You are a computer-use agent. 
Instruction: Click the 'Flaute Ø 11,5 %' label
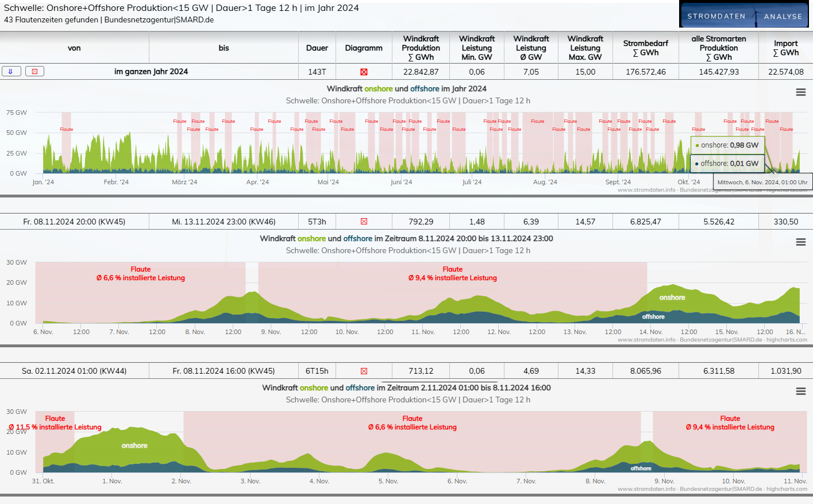point(55,423)
